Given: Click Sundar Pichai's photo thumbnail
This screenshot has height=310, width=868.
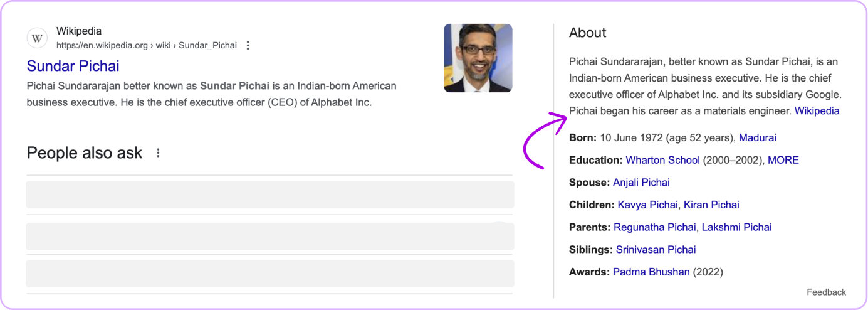Looking at the screenshot, I should pos(478,58).
